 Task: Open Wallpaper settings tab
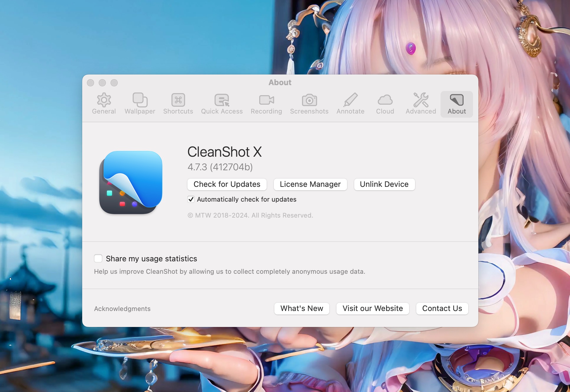pos(140,103)
